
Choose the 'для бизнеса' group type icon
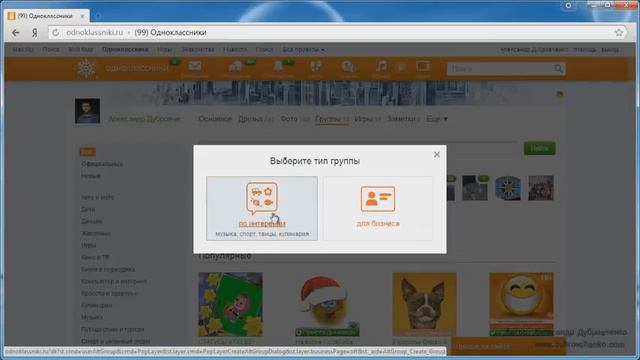378,199
